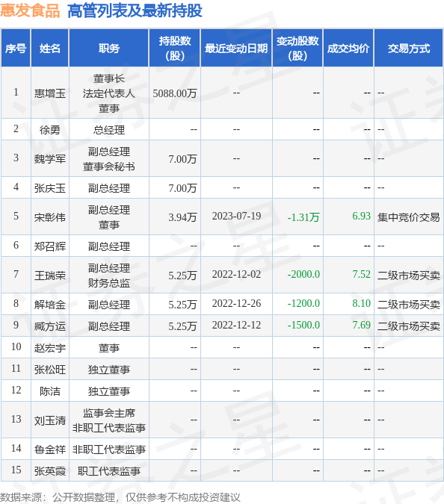Click 二级市场买卖 in 王瑞荣's row

pyautogui.click(x=409, y=275)
